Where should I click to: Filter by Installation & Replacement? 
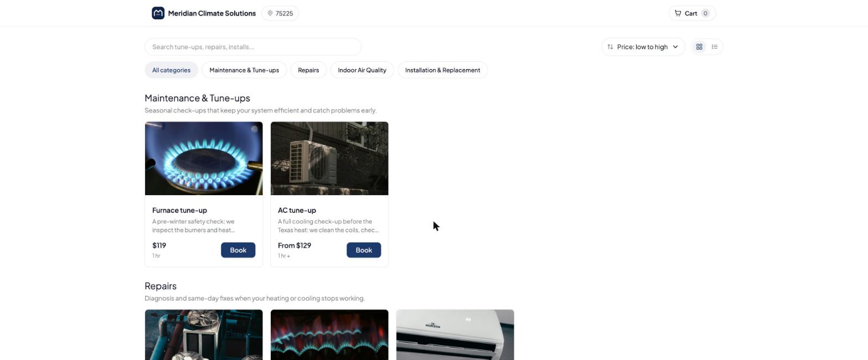[442, 70]
